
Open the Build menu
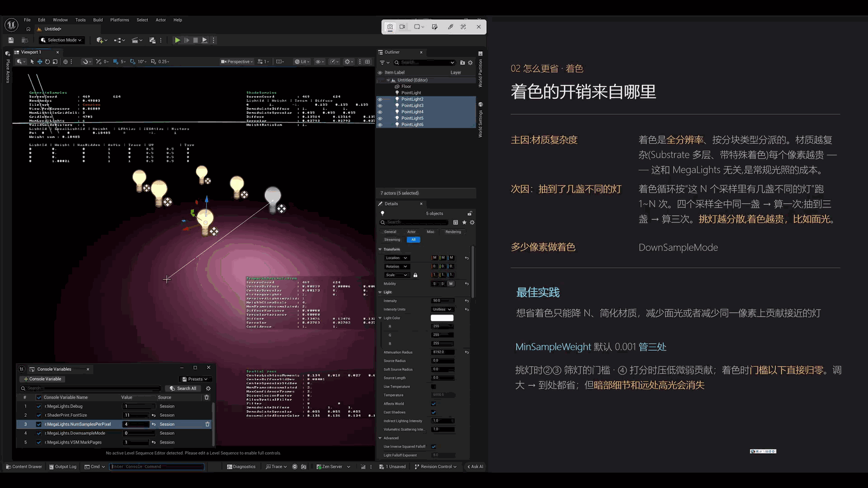click(x=98, y=20)
